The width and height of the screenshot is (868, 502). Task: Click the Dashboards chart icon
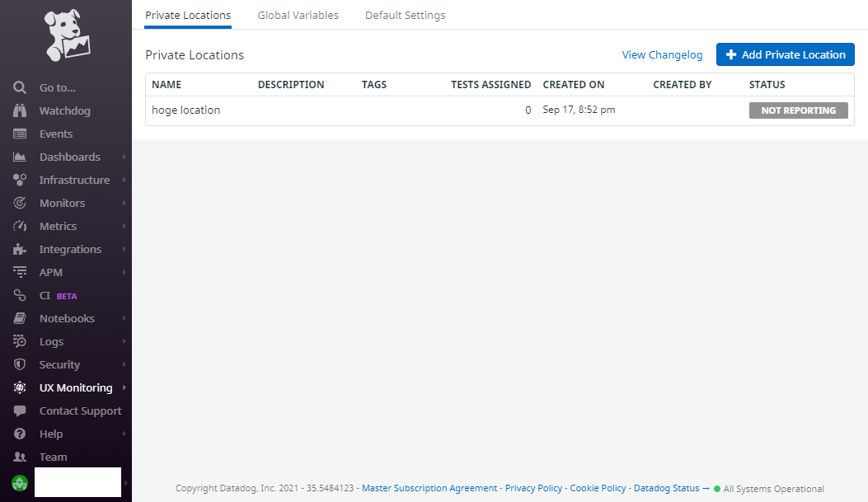[x=20, y=157]
